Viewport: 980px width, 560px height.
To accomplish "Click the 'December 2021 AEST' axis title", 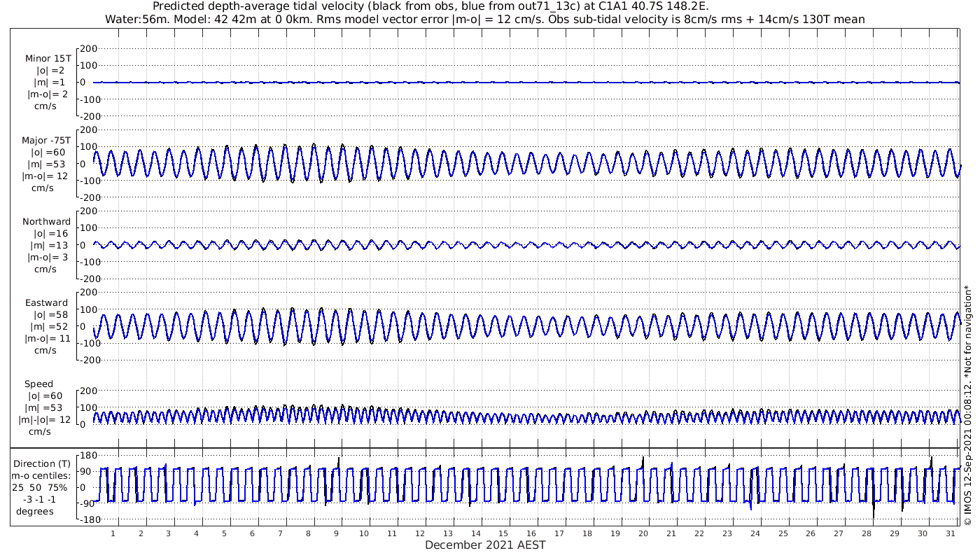I will (x=485, y=545).
